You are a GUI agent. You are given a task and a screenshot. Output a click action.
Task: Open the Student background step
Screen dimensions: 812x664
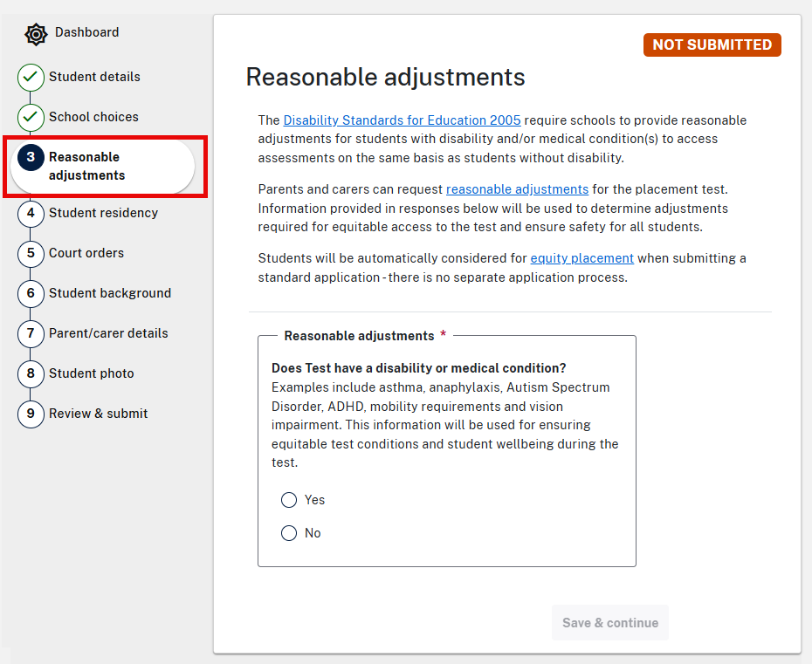[x=110, y=293]
